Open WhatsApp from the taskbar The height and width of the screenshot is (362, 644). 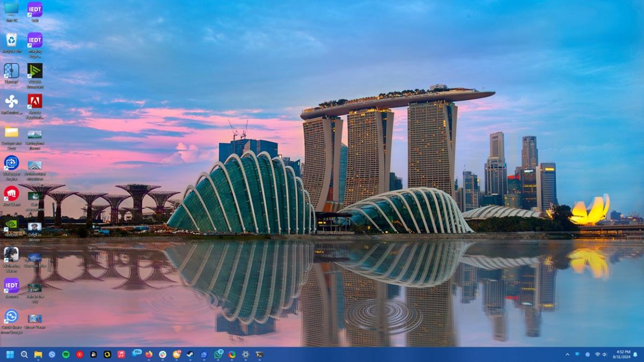pyautogui.click(x=218, y=354)
